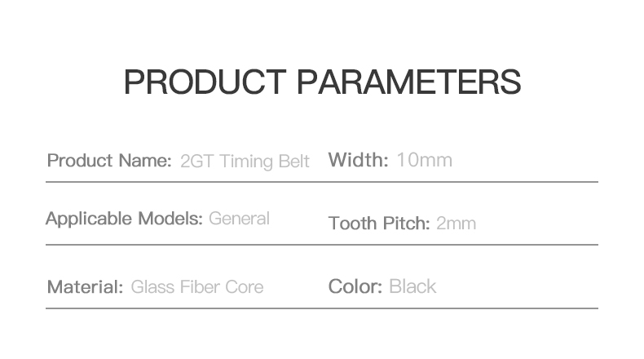The width and height of the screenshot is (644, 359).
Task: Click the Tooth Pitch label
Action: click(x=378, y=224)
